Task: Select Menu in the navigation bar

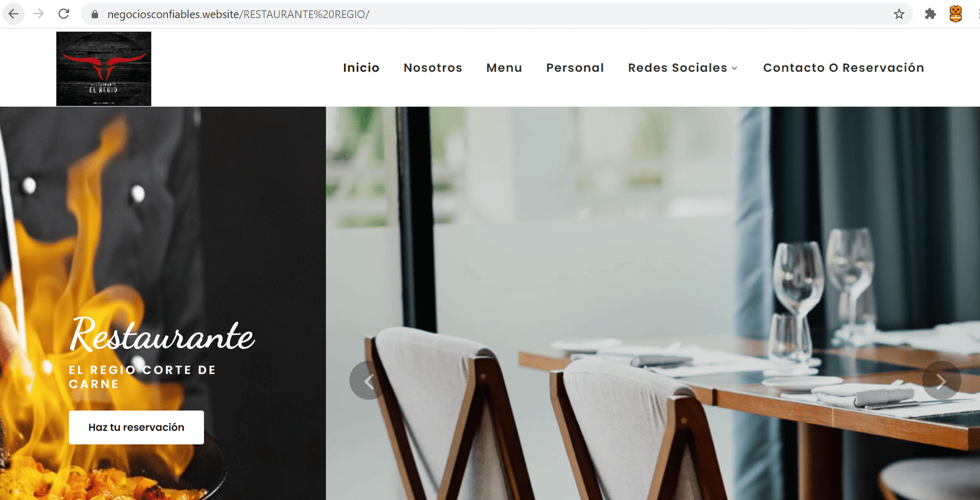Action: click(504, 68)
